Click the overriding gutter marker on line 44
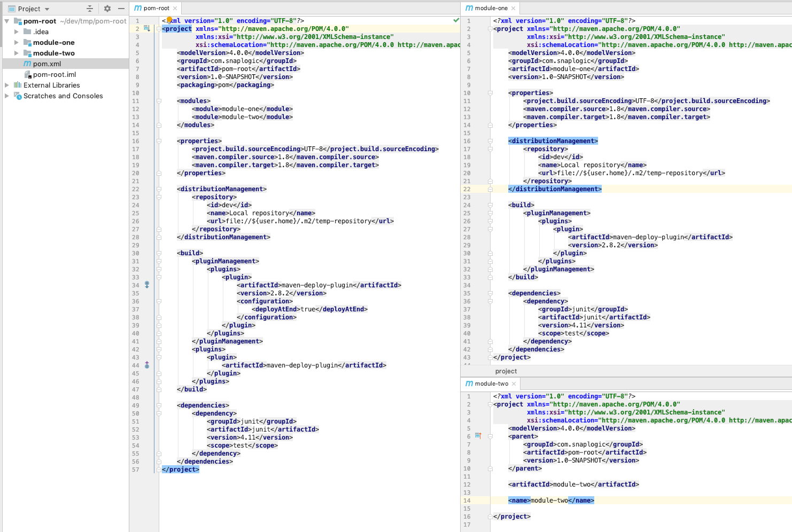Screen dimensions: 792x532 pyautogui.click(x=147, y=365)
